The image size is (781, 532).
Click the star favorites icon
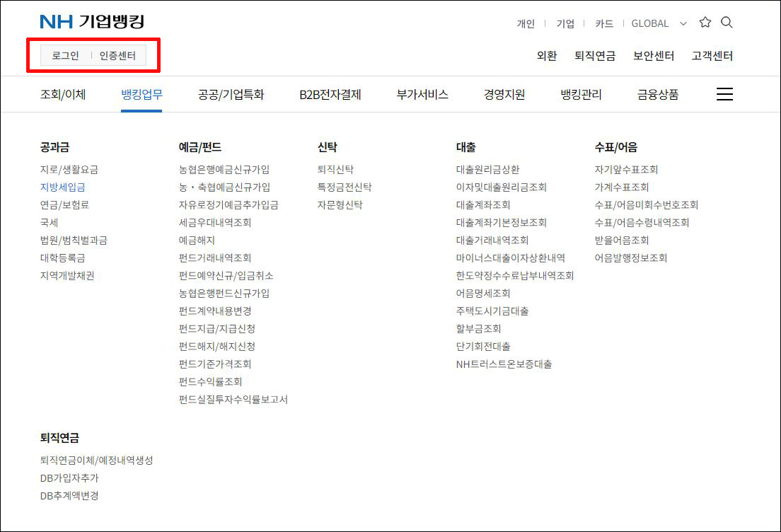[x=705, y=23]
